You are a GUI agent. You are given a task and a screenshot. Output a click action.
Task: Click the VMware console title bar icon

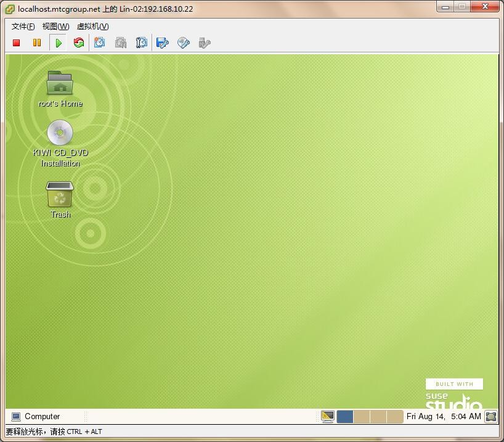10,9
